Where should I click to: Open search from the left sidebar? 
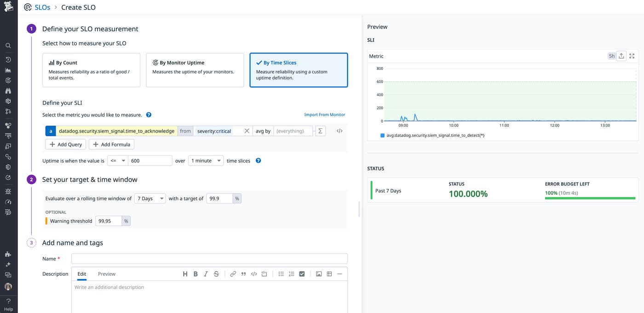(x=8, y=46)
